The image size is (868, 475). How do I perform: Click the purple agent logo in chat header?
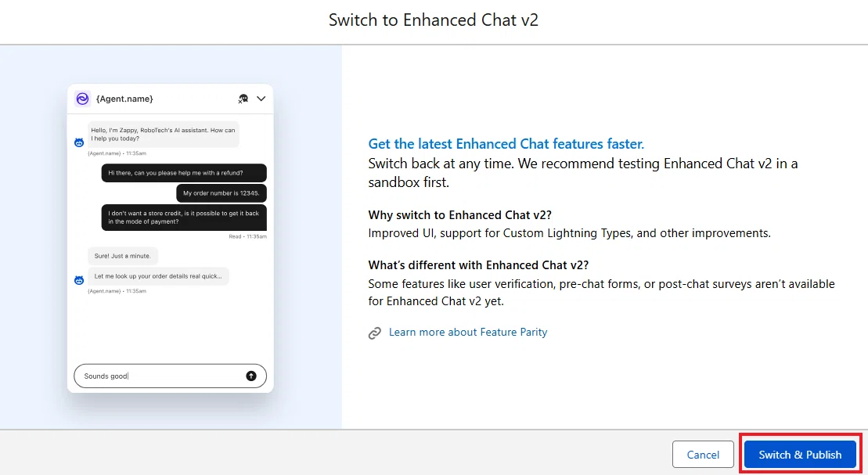click(82, 99)
